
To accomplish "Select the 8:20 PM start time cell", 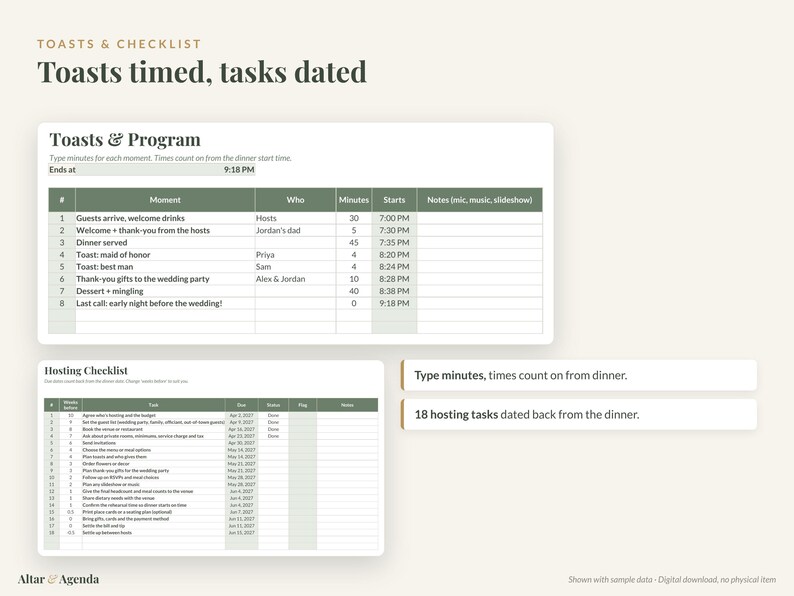I will (x=394, y=255).
